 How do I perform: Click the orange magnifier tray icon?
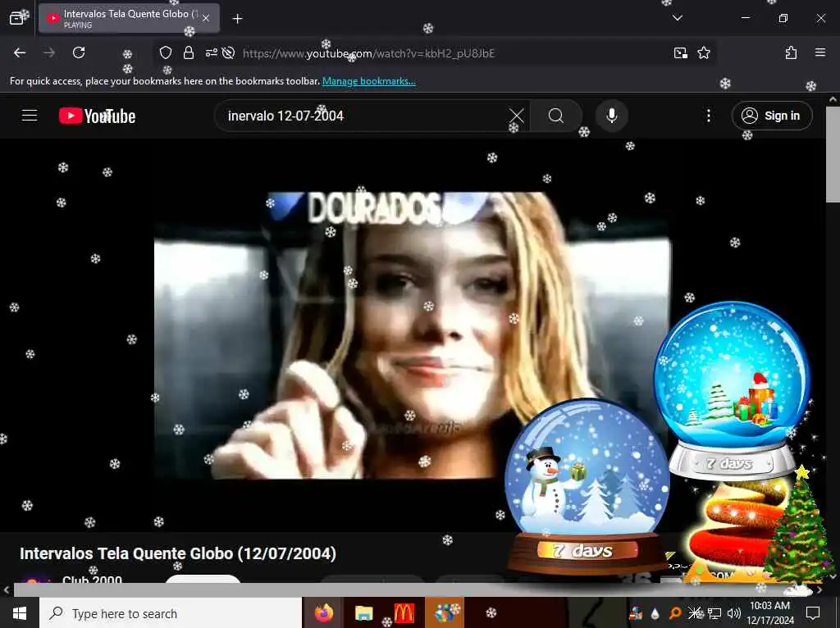(x=675, y=613)
